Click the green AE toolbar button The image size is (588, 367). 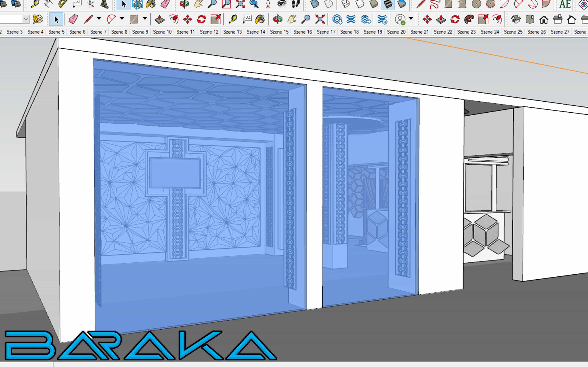click(565, 4)
